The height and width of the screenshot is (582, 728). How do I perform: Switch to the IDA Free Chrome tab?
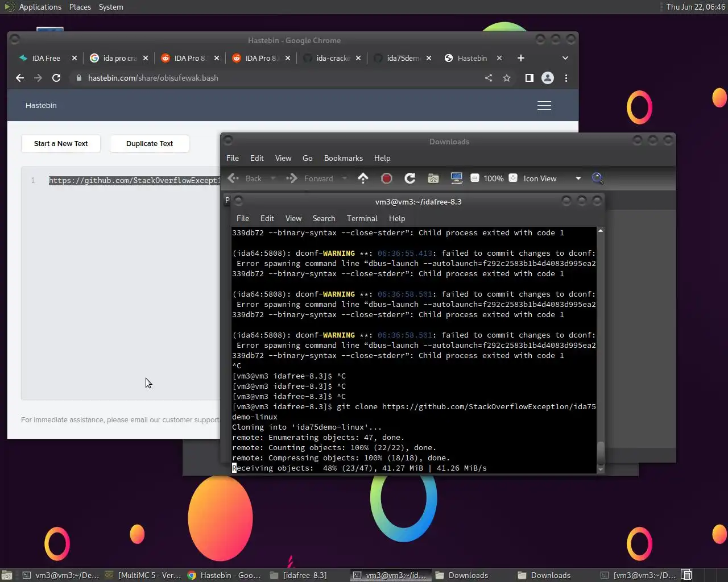pyautogui.click(x=46, y=58)
